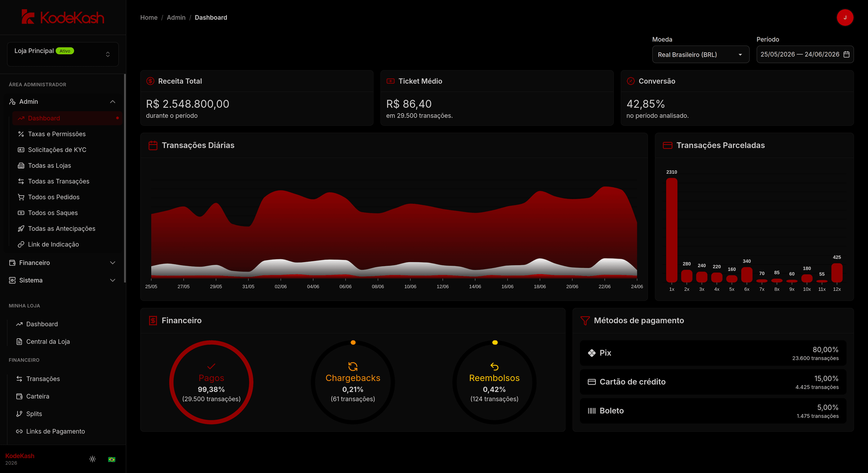
Task: Go to Todos os Saques
Action: (67, 213)
